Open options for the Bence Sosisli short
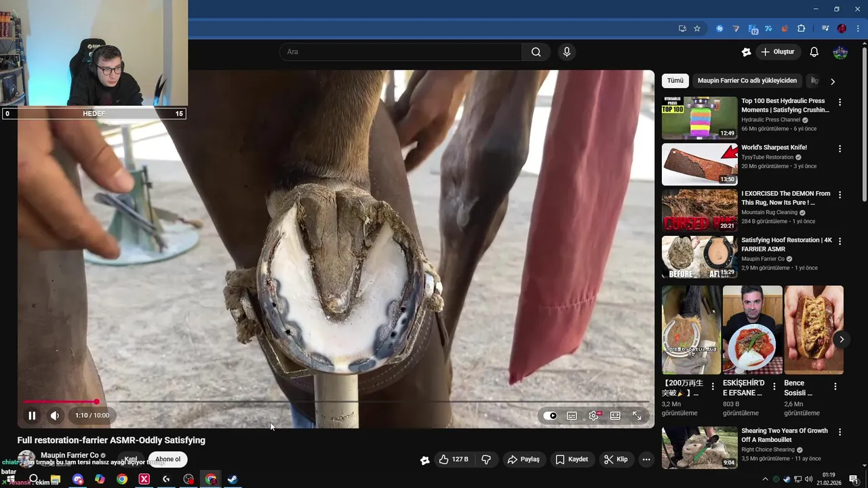The width and height of the screenshot is (868, 488). (835, 386)
